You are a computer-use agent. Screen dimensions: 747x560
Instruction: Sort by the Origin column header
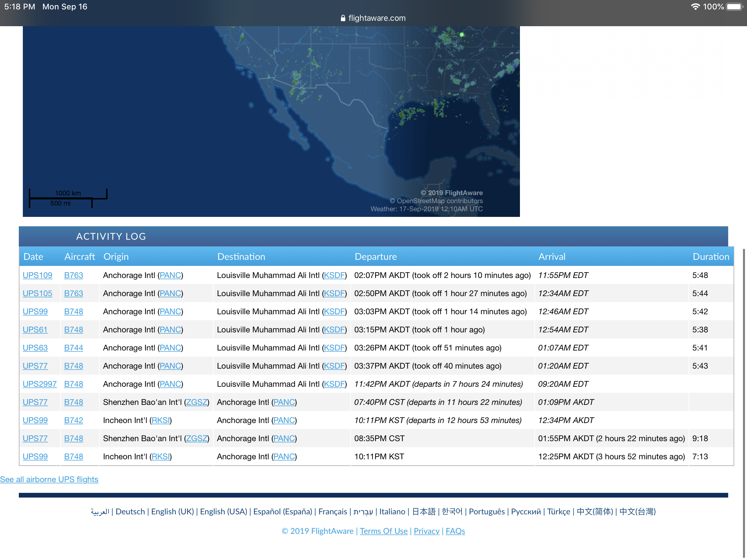pos(116,257)
